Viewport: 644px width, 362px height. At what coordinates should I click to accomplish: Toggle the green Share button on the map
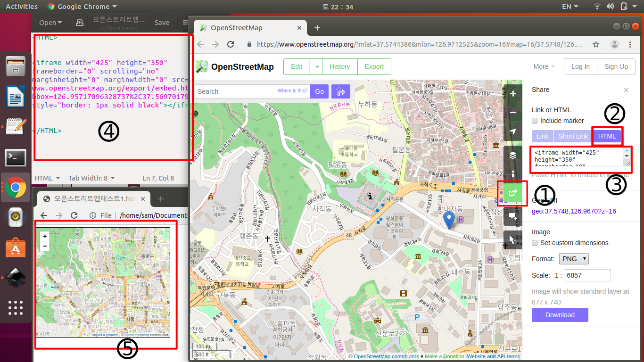(x=513, y=192)
